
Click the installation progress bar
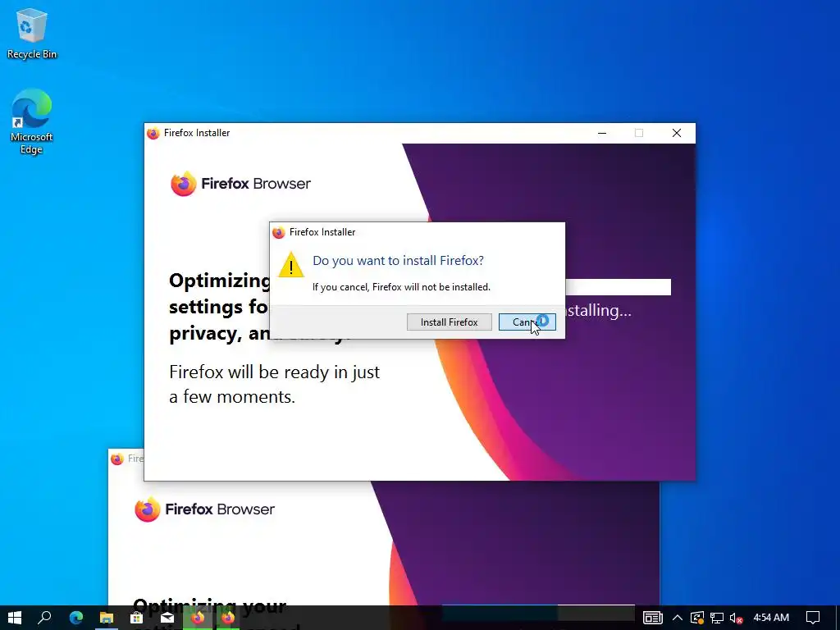coord(618,287)
